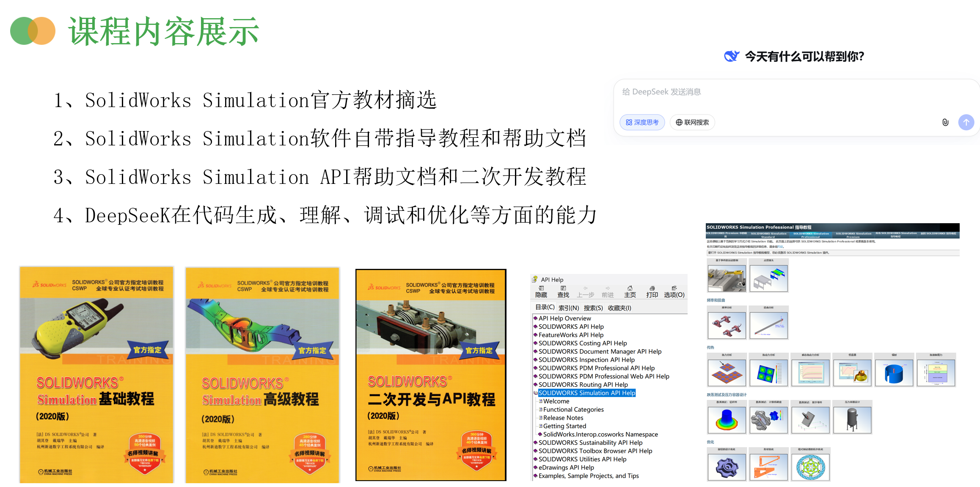Click the 查找 (Find) icon in API Help

(x=563, y=291)
